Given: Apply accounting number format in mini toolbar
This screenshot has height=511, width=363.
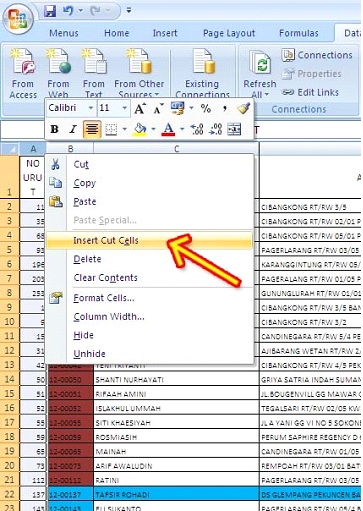Looking at the screenshot, I should coord(177,108).
